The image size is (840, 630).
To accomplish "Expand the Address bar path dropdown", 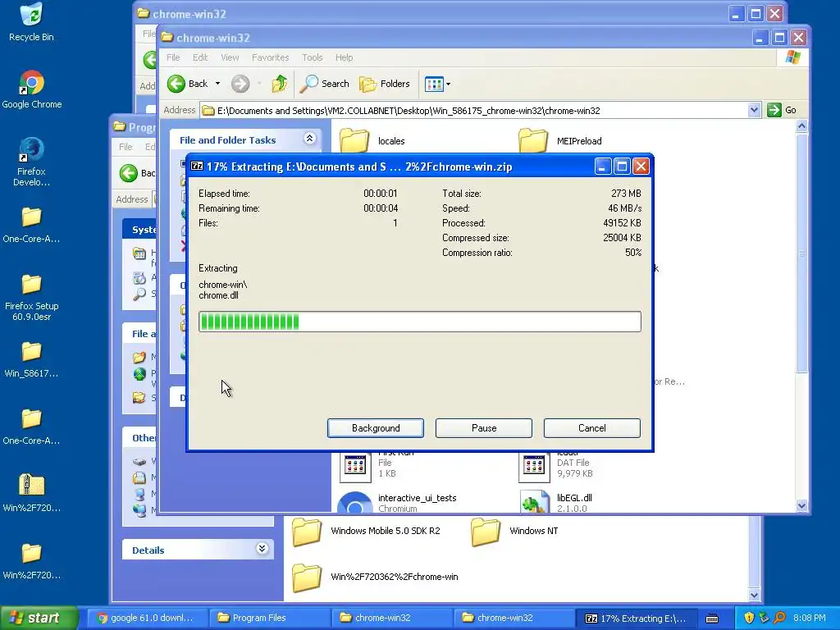I will (x=754, y=111).
